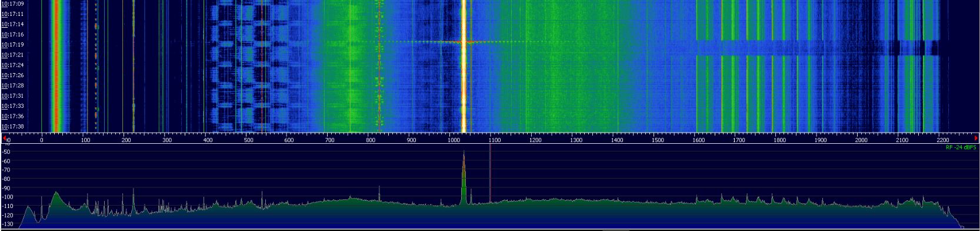Click the bright yellow carrier line in waterfall
Viewport: 980px width, 231px height.
point(464,66)
